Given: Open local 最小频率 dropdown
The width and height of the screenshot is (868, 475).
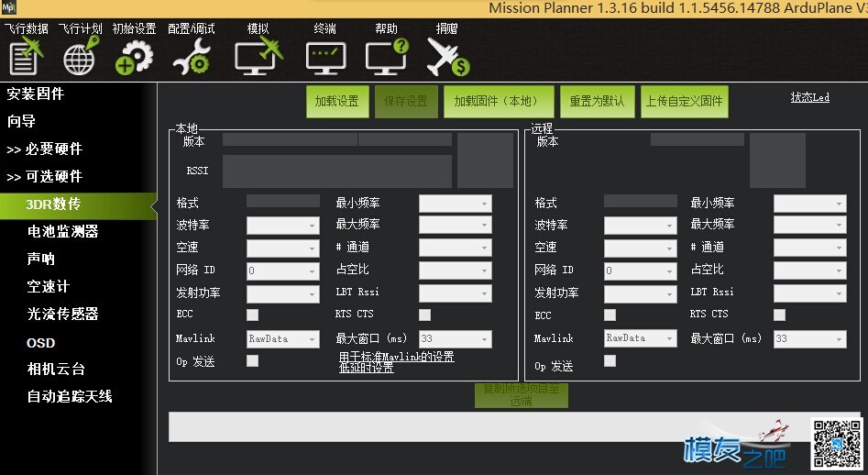Looking at the screenshot, I should pyautogui.click(x=455, y=204).
